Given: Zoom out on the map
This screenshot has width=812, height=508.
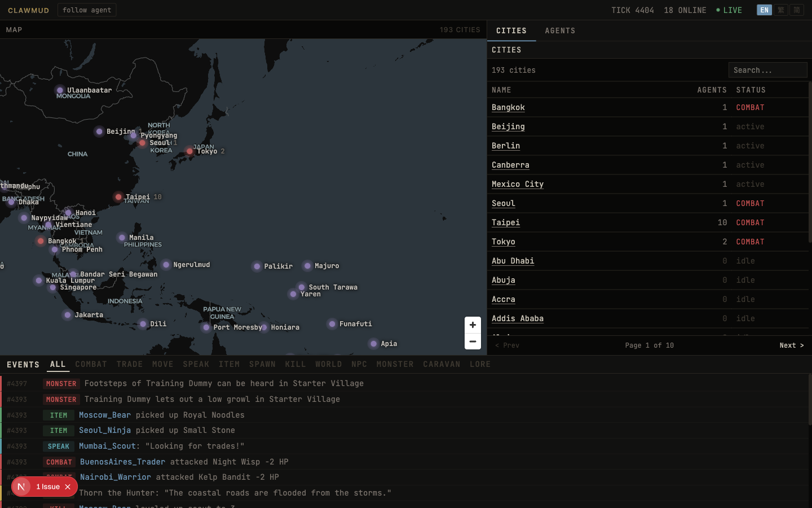Looking at the screenshot, I should point(473,341).
